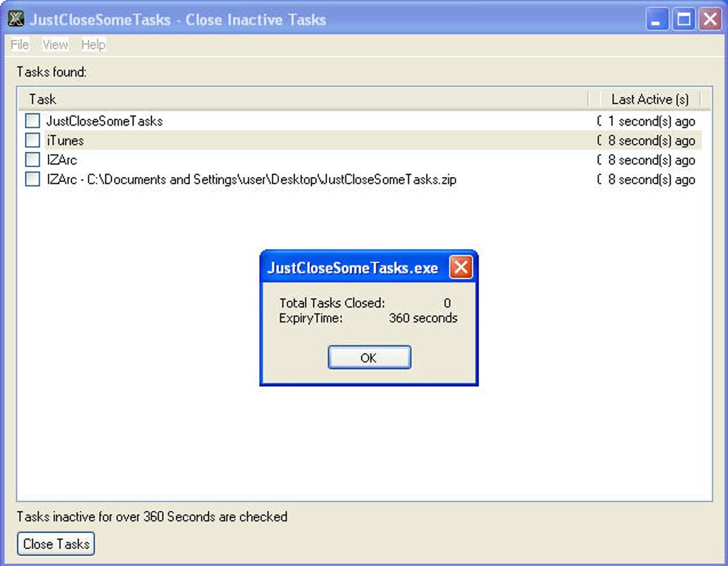Tick the iTunes task checkbox
Image resolution: width=728 pixels, height=566 pixels.
tap(33, 140)
